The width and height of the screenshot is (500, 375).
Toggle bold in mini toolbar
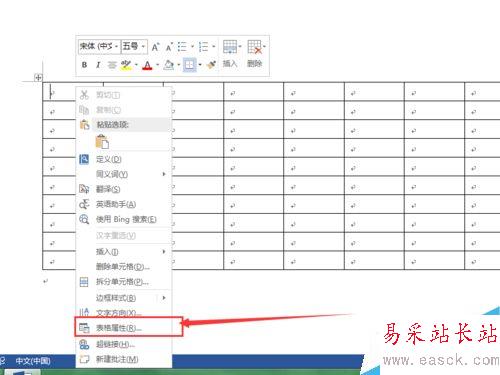pyautogui.click(x=84, y=65)
